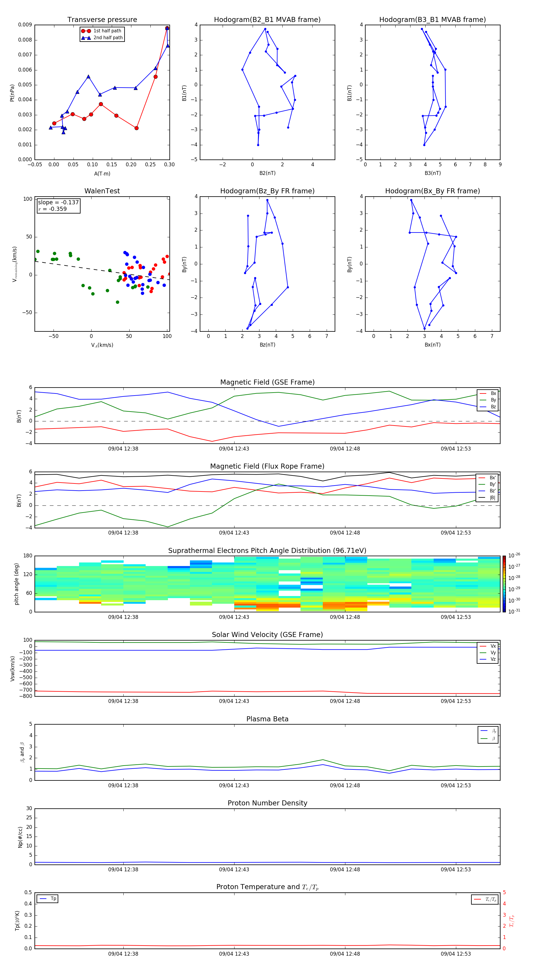Click the "r = -0.359" correlation annotation
This screenshot has width=535, height=980.
click(x=53, y=209)
